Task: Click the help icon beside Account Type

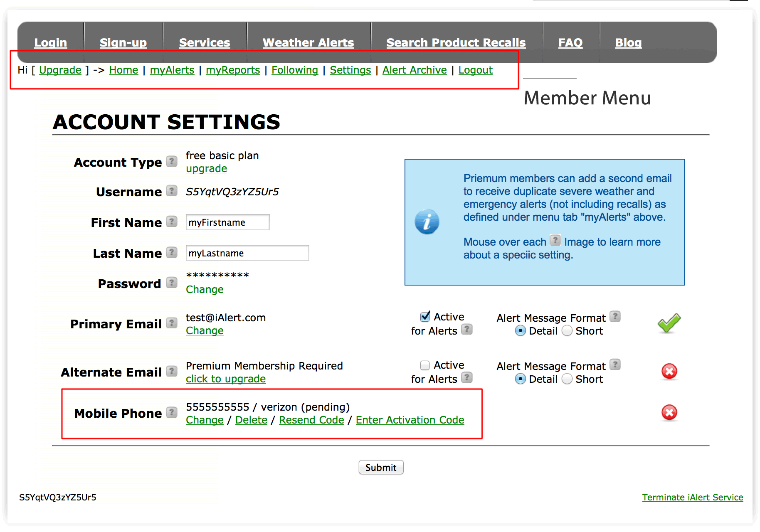Action: (x=171, y=161)
